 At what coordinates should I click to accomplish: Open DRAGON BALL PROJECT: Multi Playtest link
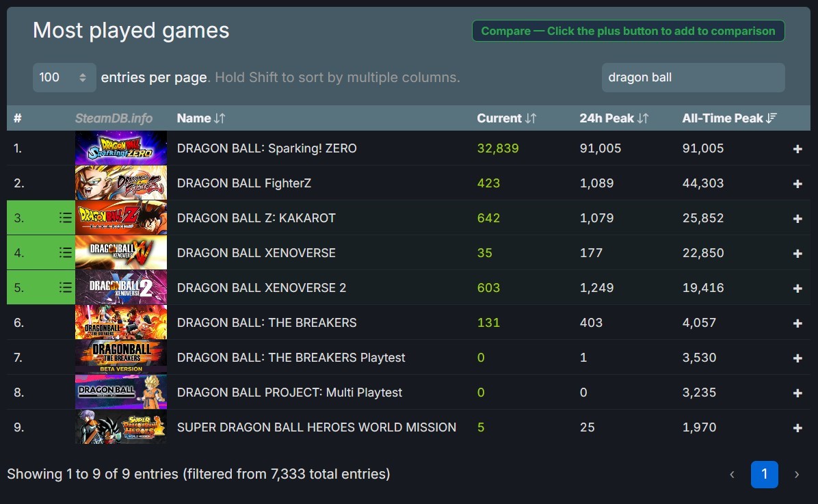pyautogui.click(x=289, y=393)
